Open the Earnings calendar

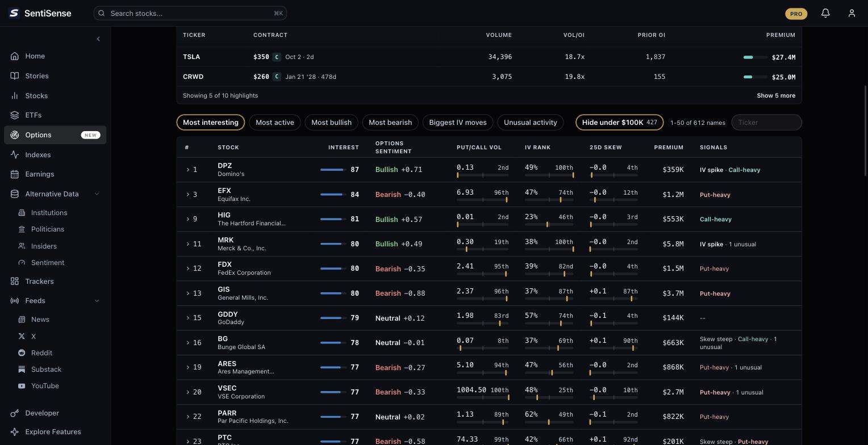pos(55,174)
